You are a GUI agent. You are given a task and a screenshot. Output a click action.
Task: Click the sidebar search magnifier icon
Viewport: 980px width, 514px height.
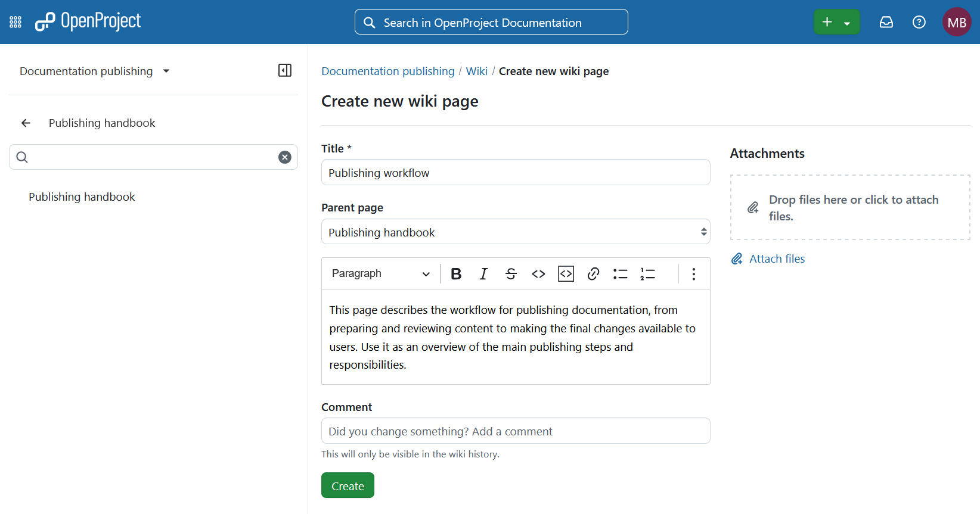(22, 157)
